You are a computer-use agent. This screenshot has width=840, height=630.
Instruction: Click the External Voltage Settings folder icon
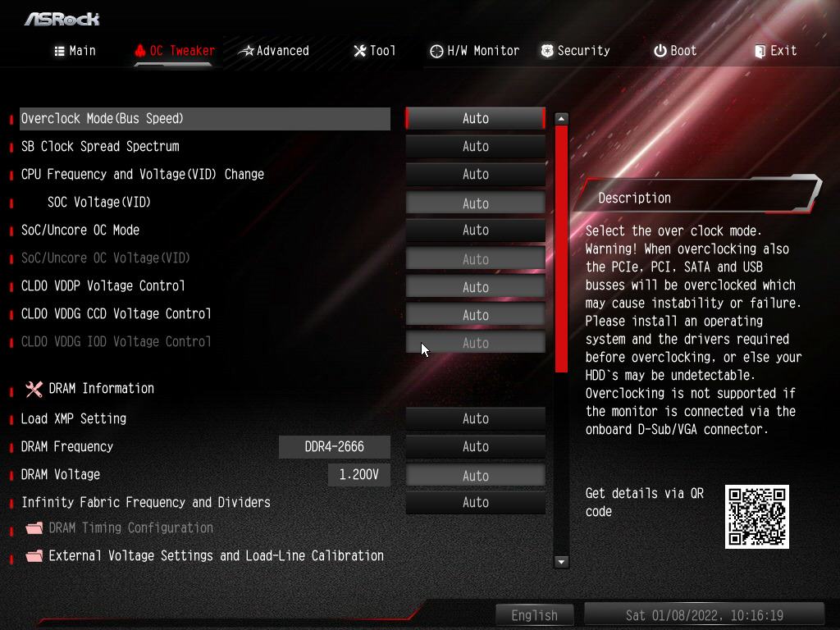[34, 556]
